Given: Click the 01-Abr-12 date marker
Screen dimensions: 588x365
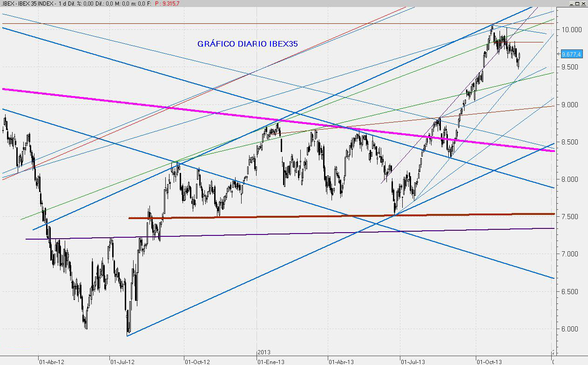Looking at the screenshot, I should [51, 361].
